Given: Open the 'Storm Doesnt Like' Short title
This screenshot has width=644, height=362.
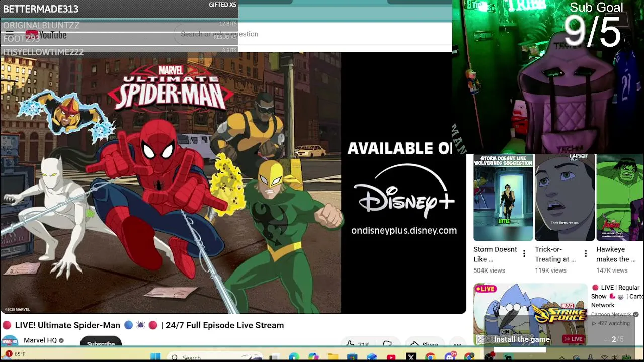Looking at the screenshot, I should pyautogui.click(x=495, y=254).
